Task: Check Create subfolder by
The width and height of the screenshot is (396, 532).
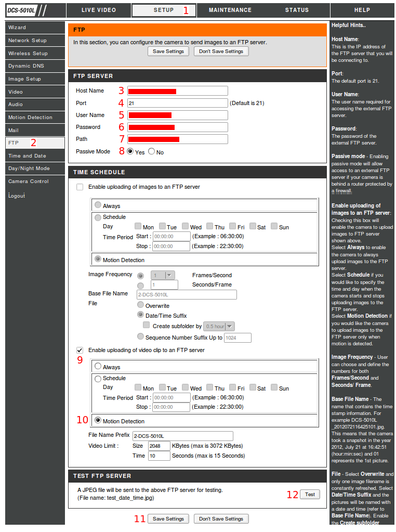Action: pyautogui.click(x=147, y=325)
